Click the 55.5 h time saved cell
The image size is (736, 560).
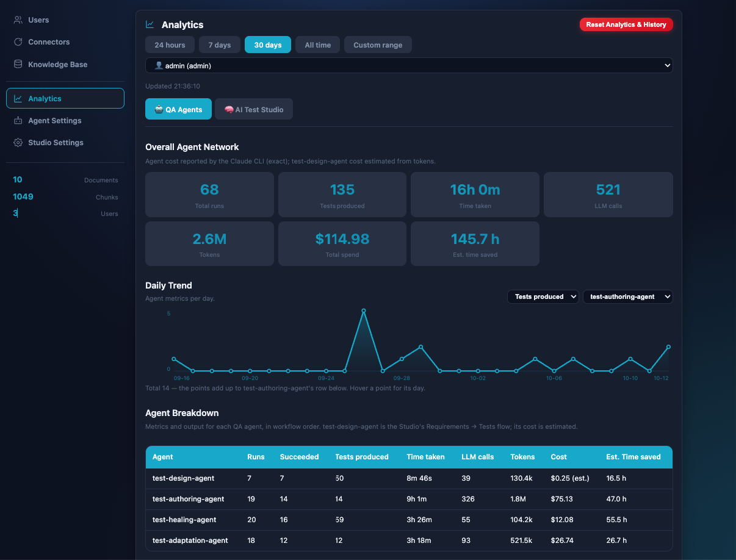(616, 520)
